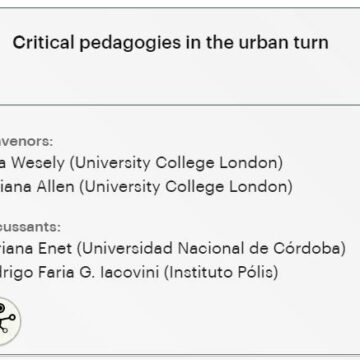Click 'University College London' beside Wesely
The image size is (360, 360).
[x=177, y=163]
